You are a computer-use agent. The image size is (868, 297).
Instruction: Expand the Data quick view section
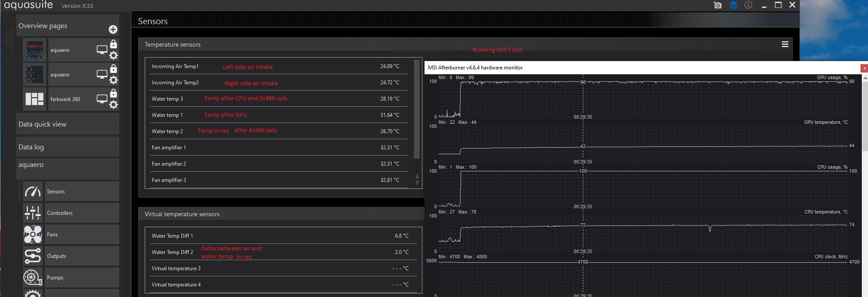tap(67, 124)
